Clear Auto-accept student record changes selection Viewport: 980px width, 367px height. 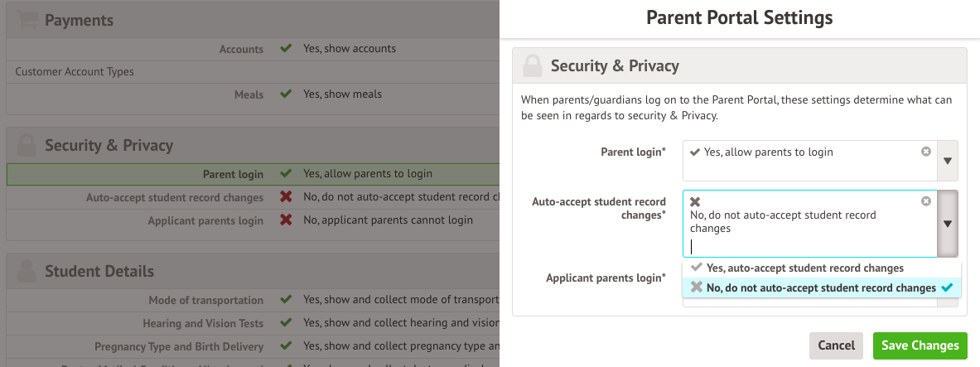pos(926,201)
